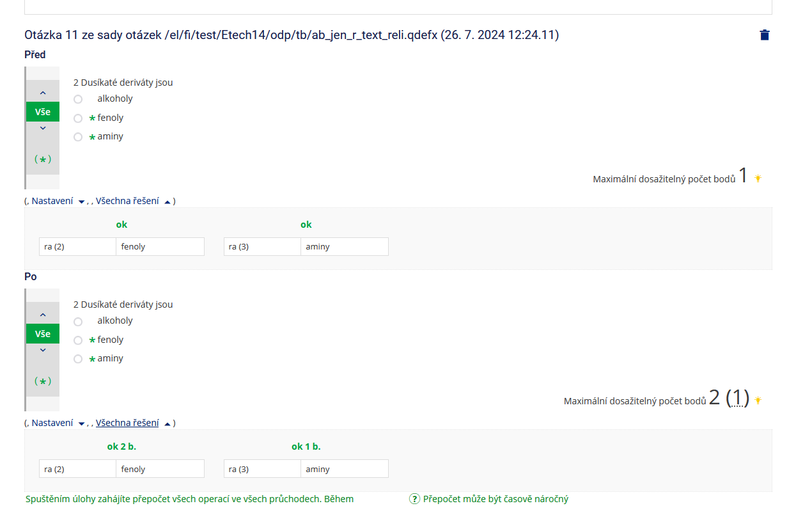Select the fenoly radio in the Před section
Image resolution: width=812 pixels, height=506 pixels.
point(78,118)
